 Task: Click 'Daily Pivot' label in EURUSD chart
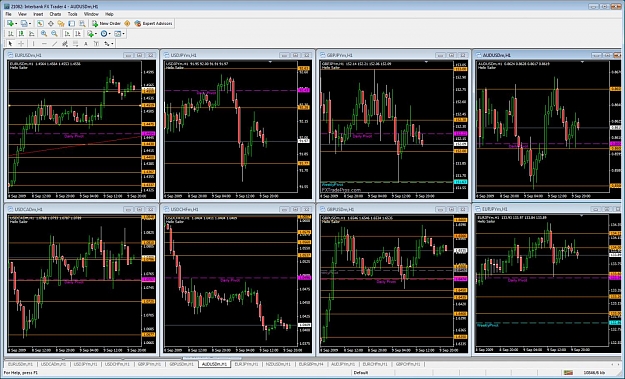point(74,136)
